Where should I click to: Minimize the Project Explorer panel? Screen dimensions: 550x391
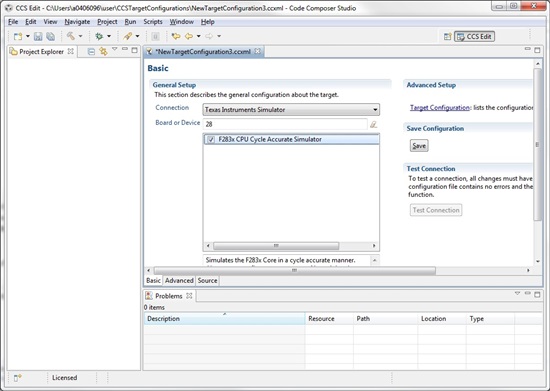[x=125, y=49]
